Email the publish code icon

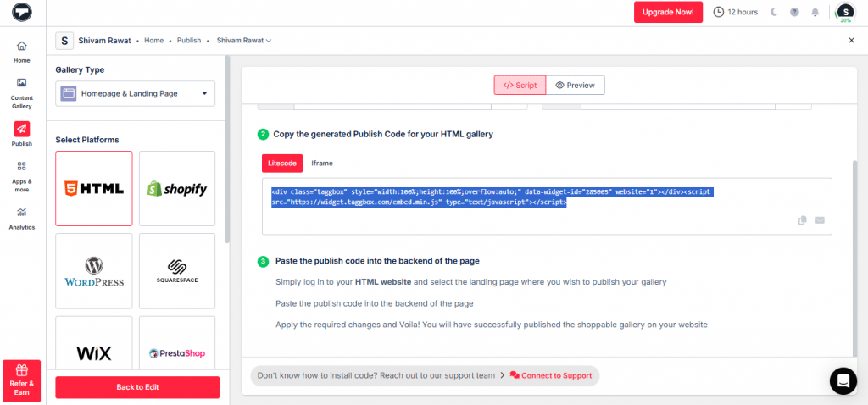pyautogui.click(x=820, y=220)
